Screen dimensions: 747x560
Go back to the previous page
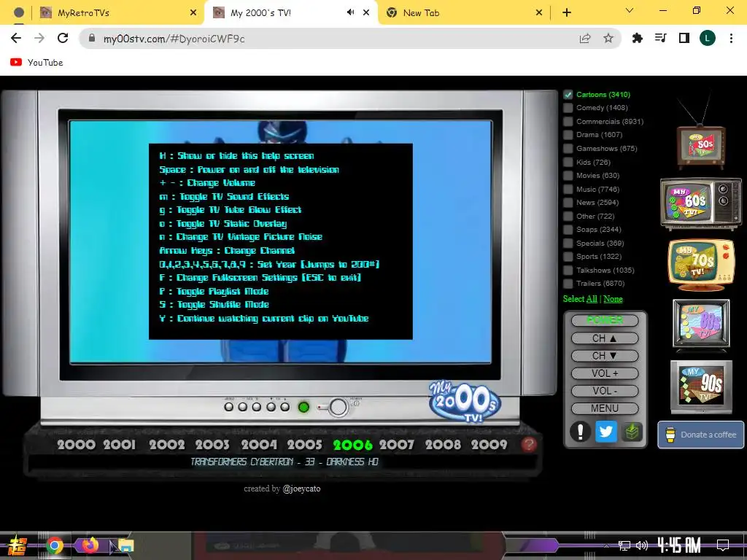pos(16,38)
